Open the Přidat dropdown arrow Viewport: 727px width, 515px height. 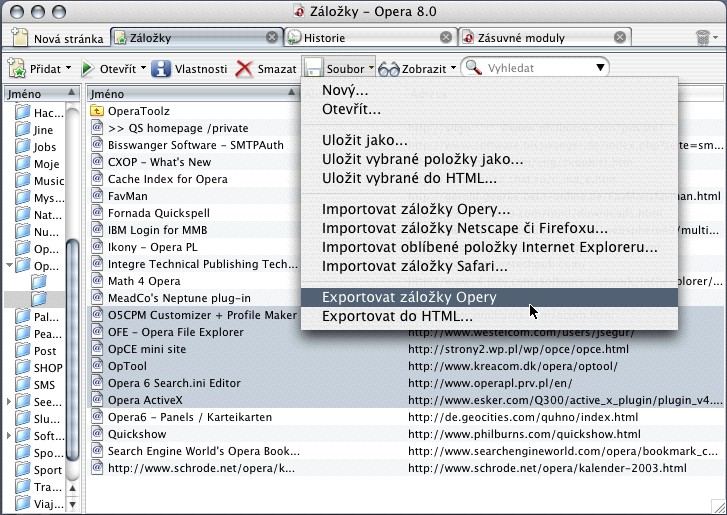tap(69, 68)
